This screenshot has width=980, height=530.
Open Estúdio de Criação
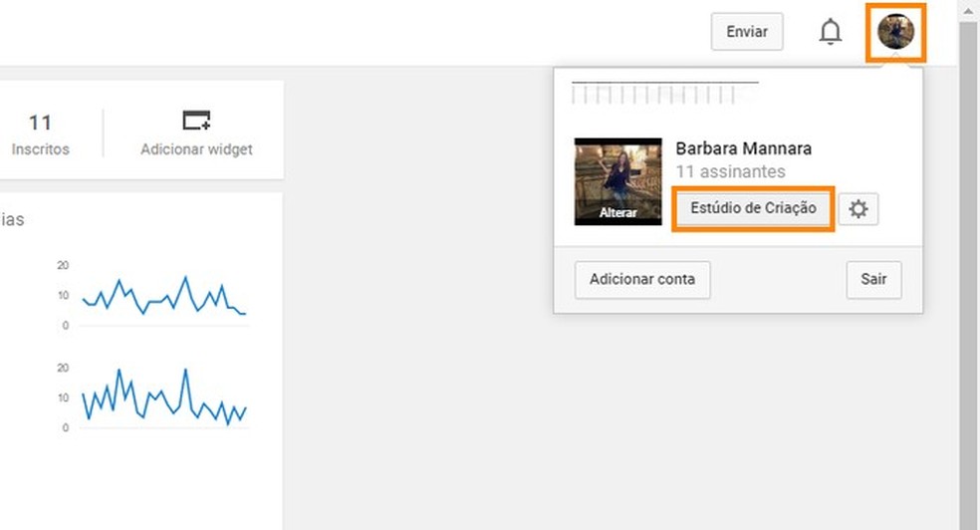753,208
